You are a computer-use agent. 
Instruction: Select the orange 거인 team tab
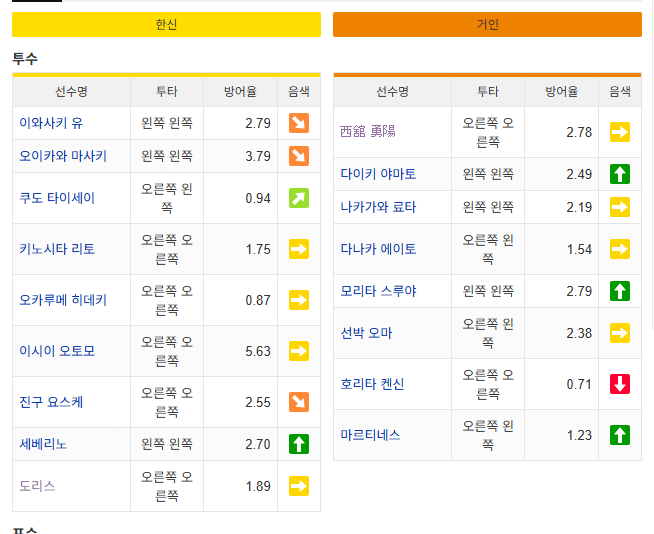tap(487, 25)
